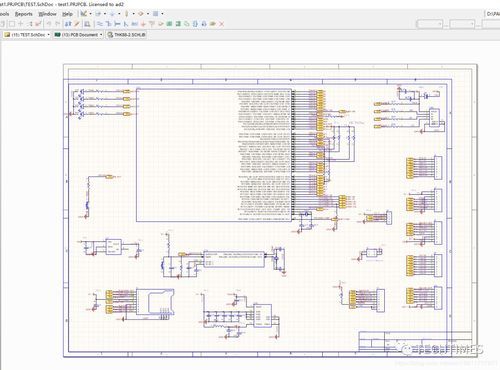Open the Window menu
This screenshot has width=500, height=370.
47,14
